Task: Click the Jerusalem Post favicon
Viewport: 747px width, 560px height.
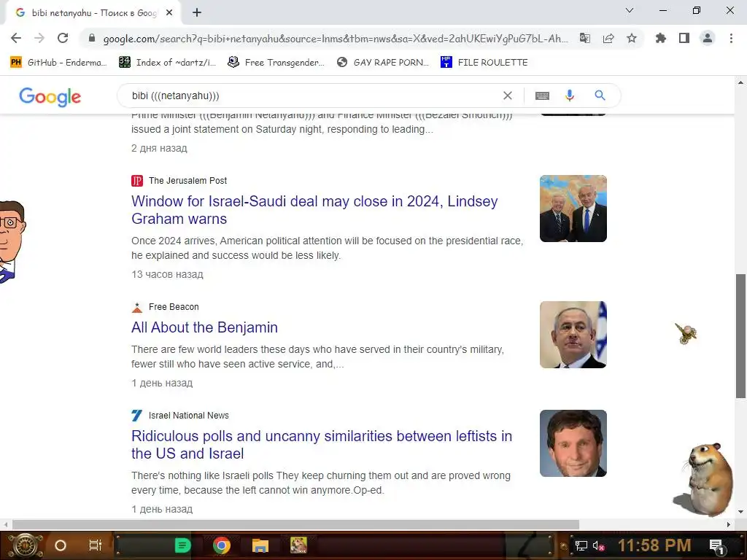Action: pos(137,181)
